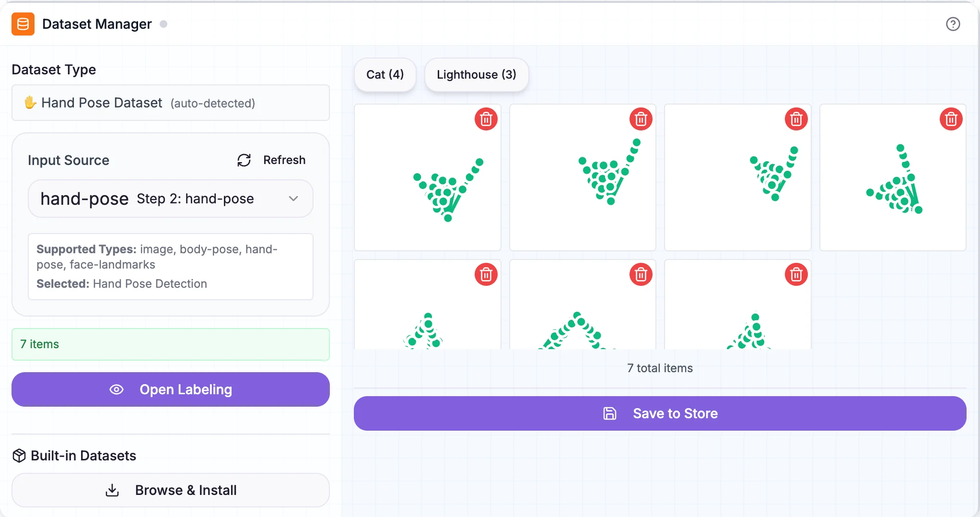Click the Refresh input source icon
Screen dimensions: 980x517
(244, 160)
